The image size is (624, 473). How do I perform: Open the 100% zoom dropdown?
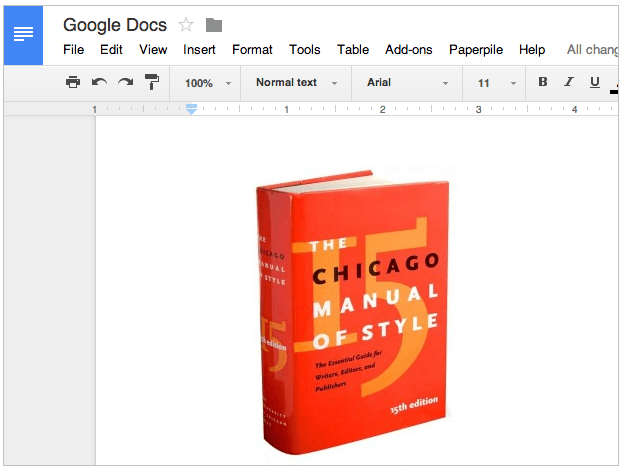click(x=207, y=83)
